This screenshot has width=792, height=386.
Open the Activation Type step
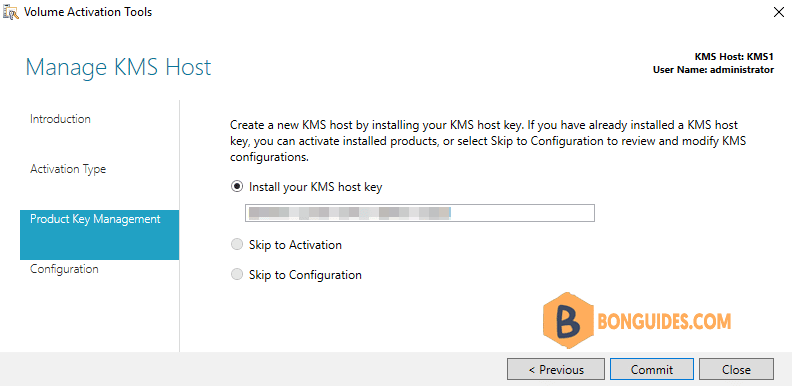tap(68, 169)
